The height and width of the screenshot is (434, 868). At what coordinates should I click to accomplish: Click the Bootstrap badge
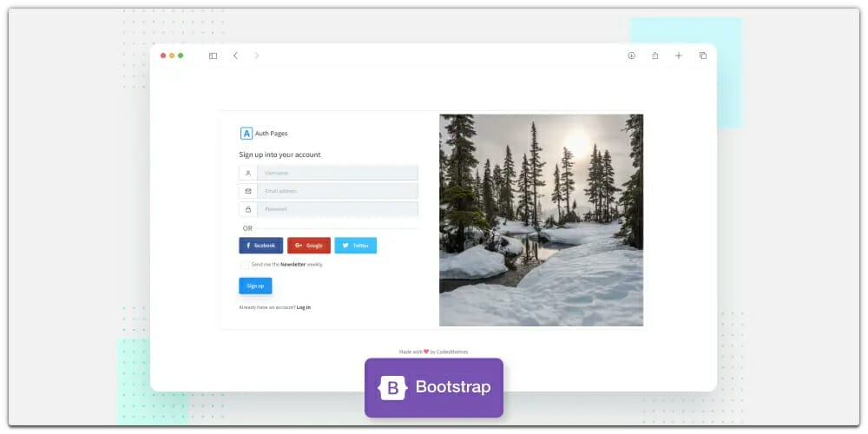pyautogui.click(x=434, y=387)
